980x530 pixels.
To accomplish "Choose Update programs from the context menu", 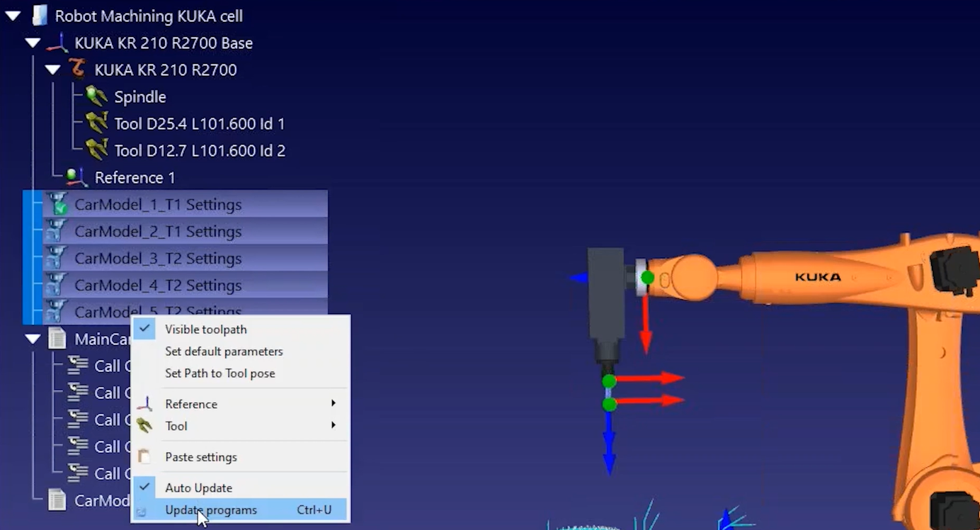I will pyautogui.click(x=211, y=509).
